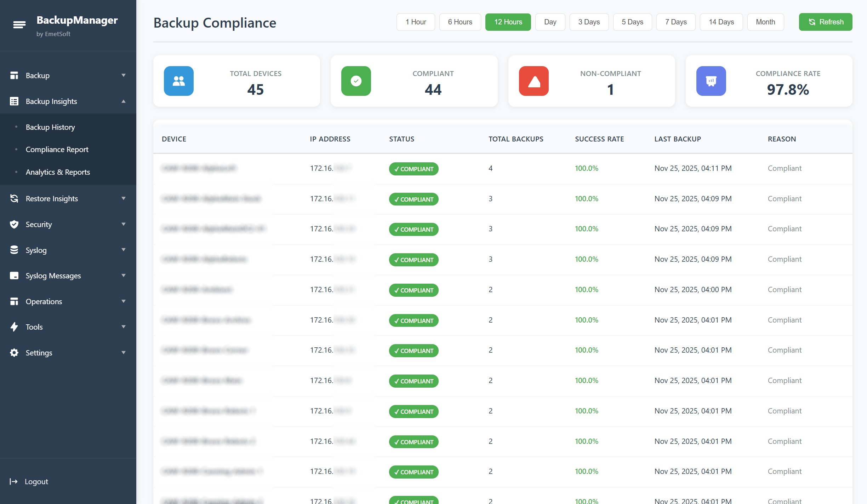Image resolution: width=867 pixels, height=504 pixels.
Task: Click the Syslog database icon
Action: [x=14, y=250]
